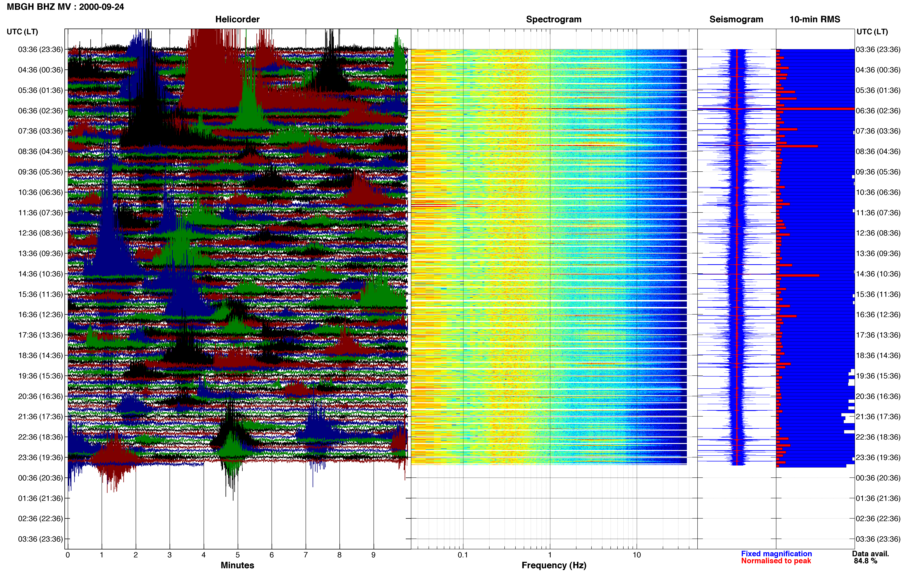Screen dimensions: 924x578
Task: Click right axis label "00:36 (20:36)"
Action: tap(878, 478)
